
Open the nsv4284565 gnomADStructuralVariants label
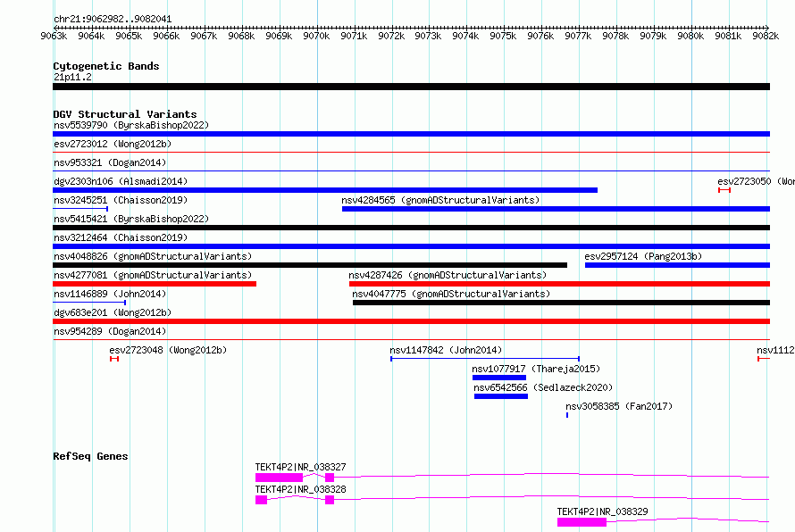[x=440, y=200]
